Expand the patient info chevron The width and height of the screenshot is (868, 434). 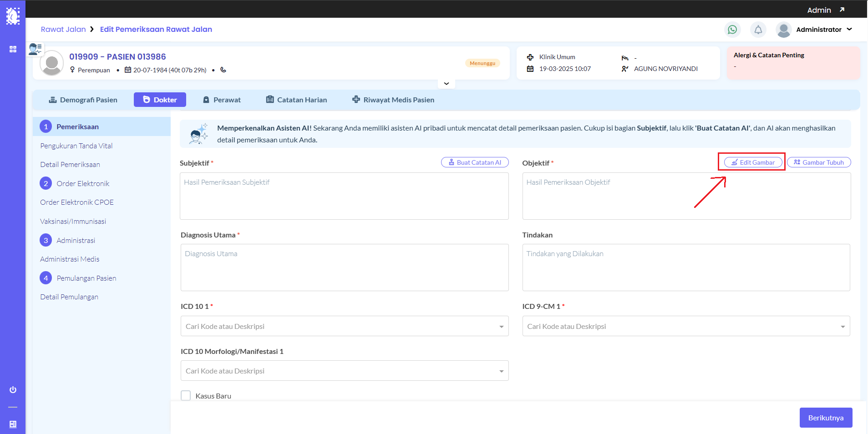(x=447, y=84)
